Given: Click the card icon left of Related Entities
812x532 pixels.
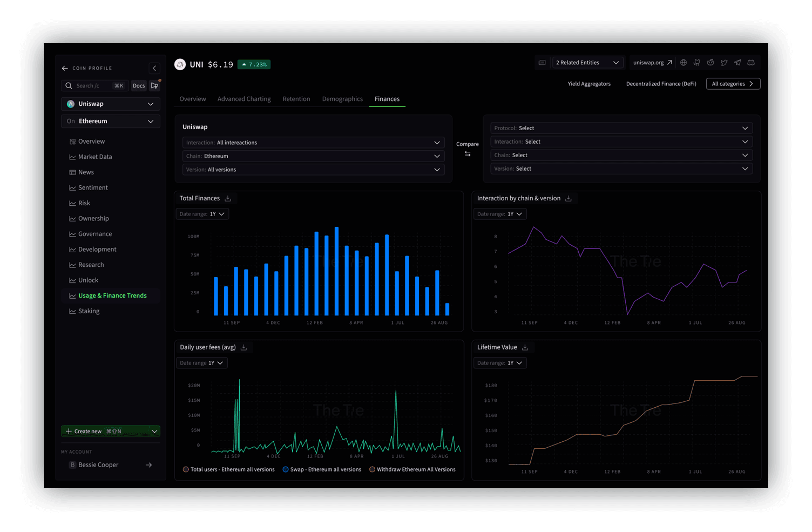Looking at the screenshot, I should click(542, 63).
